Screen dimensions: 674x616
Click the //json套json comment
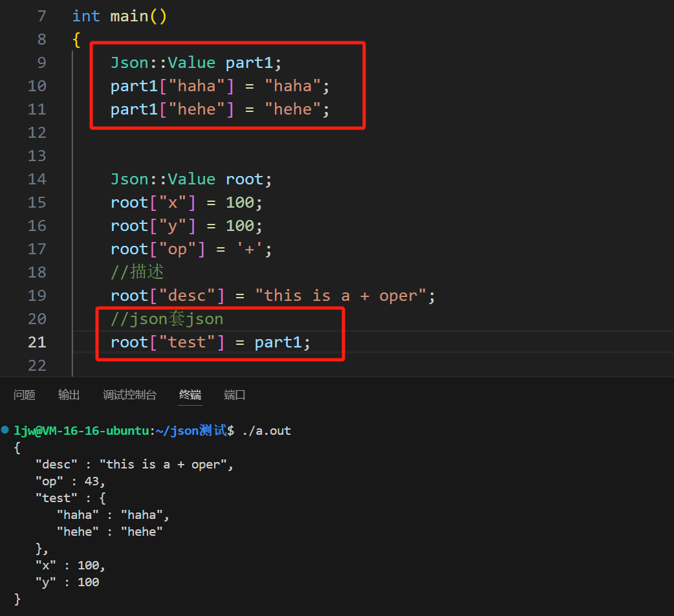click(x=167, y=319)
